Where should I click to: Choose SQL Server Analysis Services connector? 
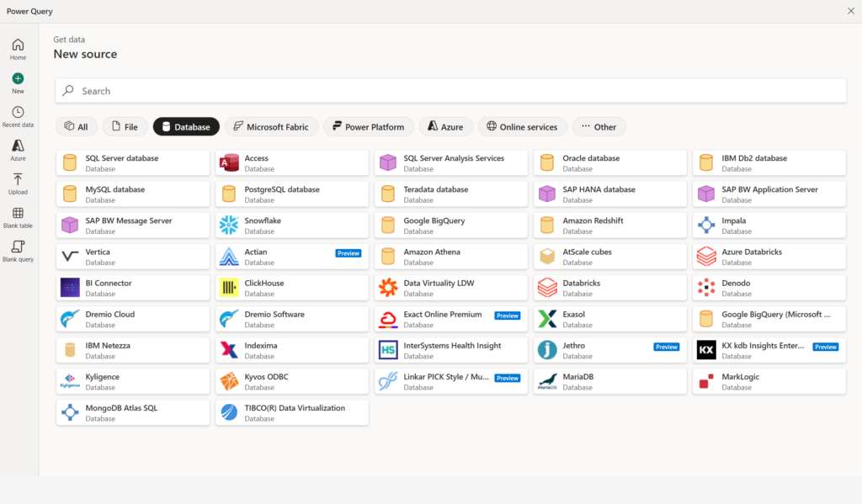(451, 162)
